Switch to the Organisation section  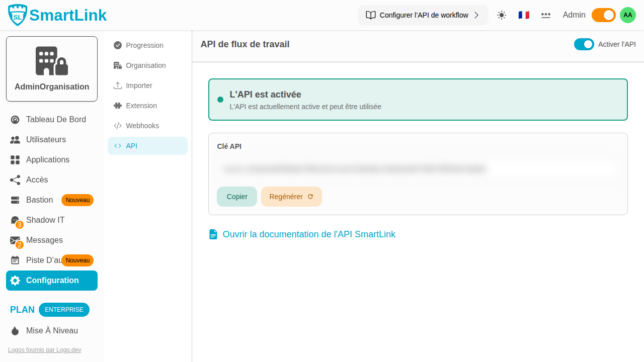(146, 65)
